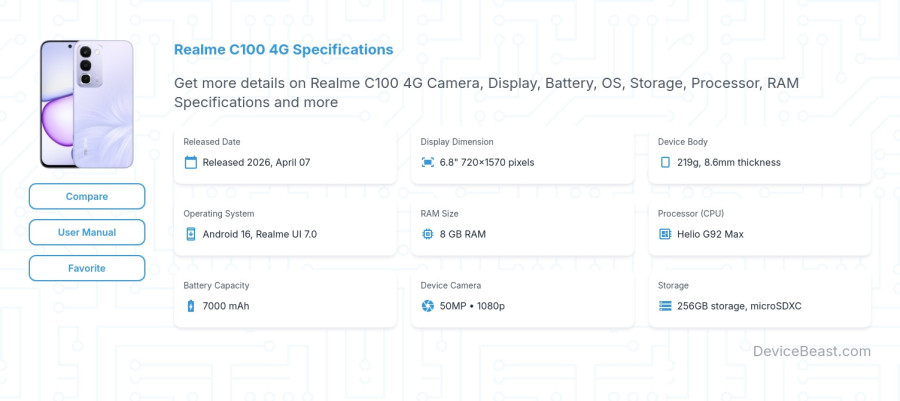Select the text '7000 mAh'
The height and width of the screenshot is (401, 900).
(x=226, y=306)
